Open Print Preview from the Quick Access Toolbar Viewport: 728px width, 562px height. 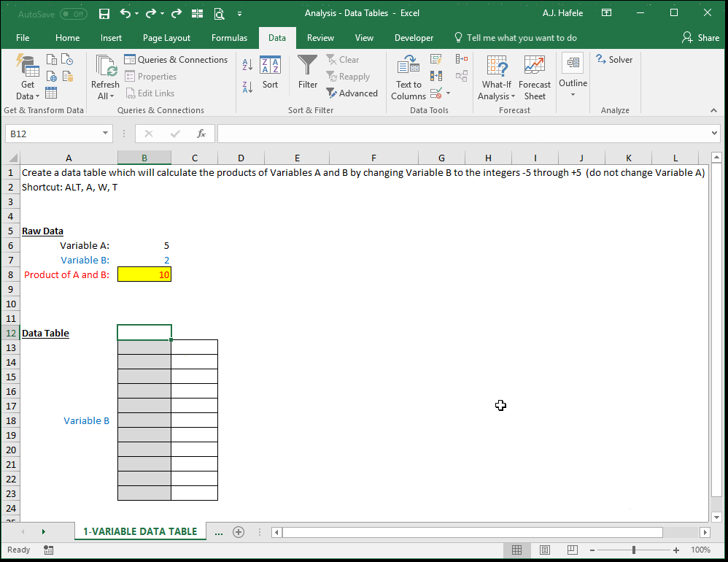pyautogui.click(x=219, y=14)
